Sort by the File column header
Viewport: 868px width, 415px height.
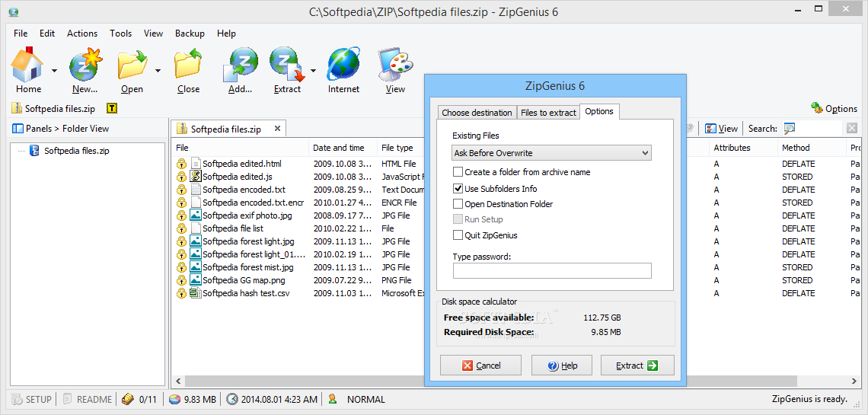(240, 148)
